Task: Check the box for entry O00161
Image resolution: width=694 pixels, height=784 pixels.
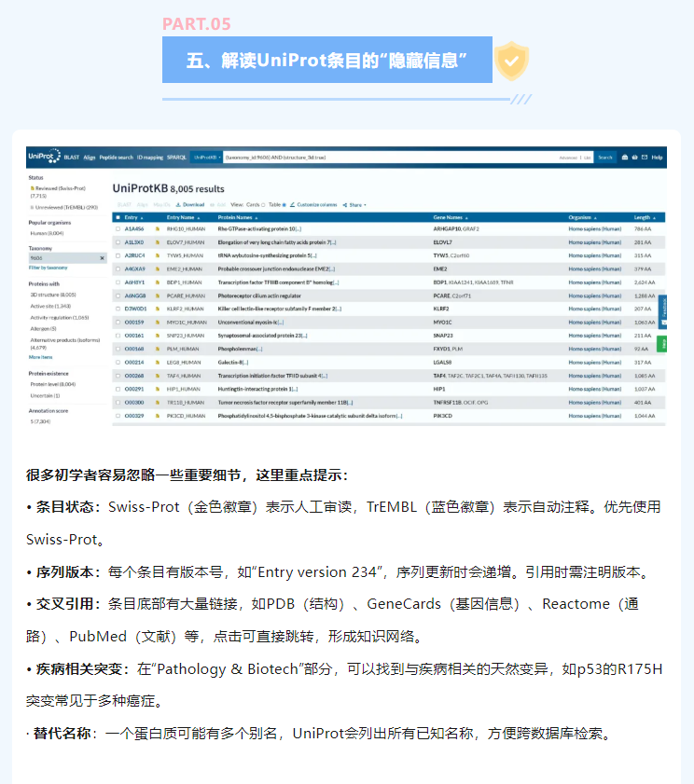Action: 118,336
